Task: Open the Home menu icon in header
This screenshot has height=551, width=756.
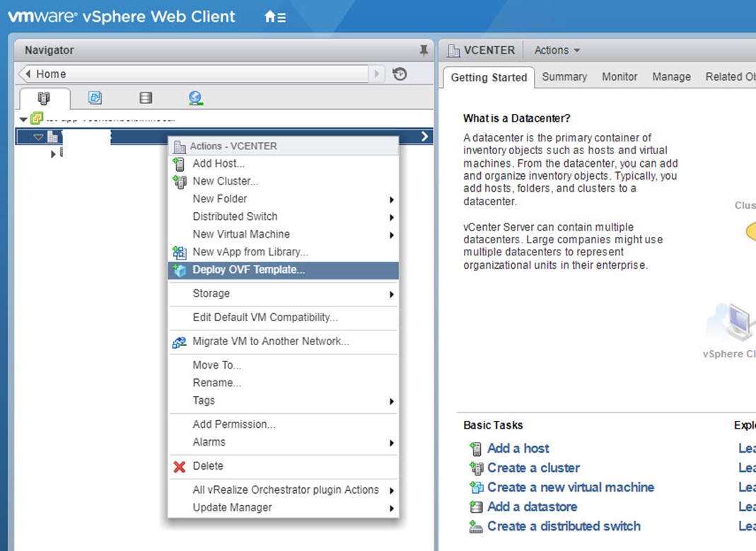Action: click(x=275, y=17)
